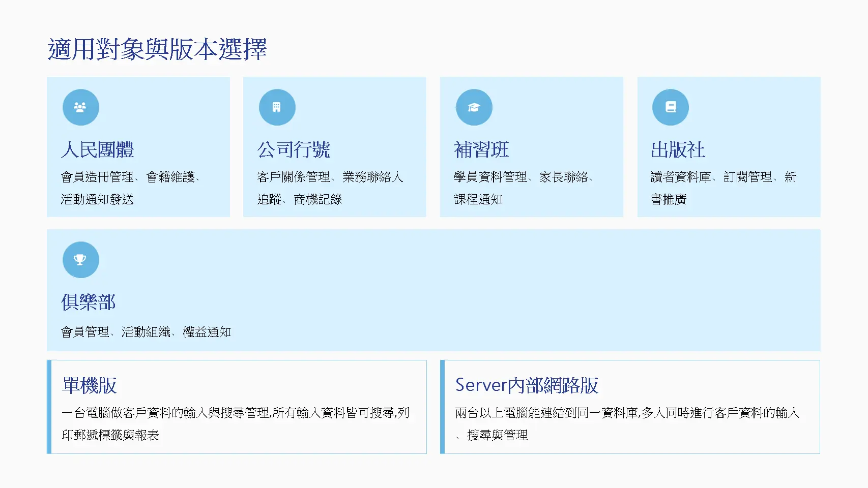Select the 俱樂部 card heading
868x488 pixels.
tap(89, 302)
